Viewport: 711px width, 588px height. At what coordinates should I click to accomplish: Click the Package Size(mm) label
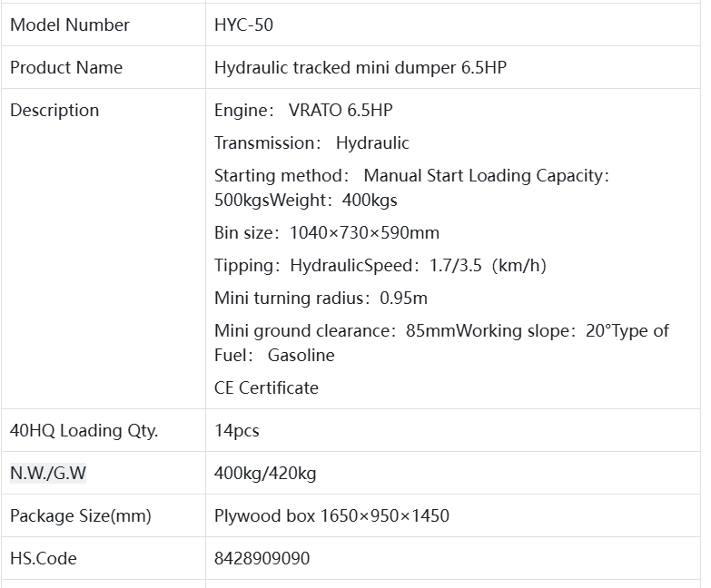80,516
